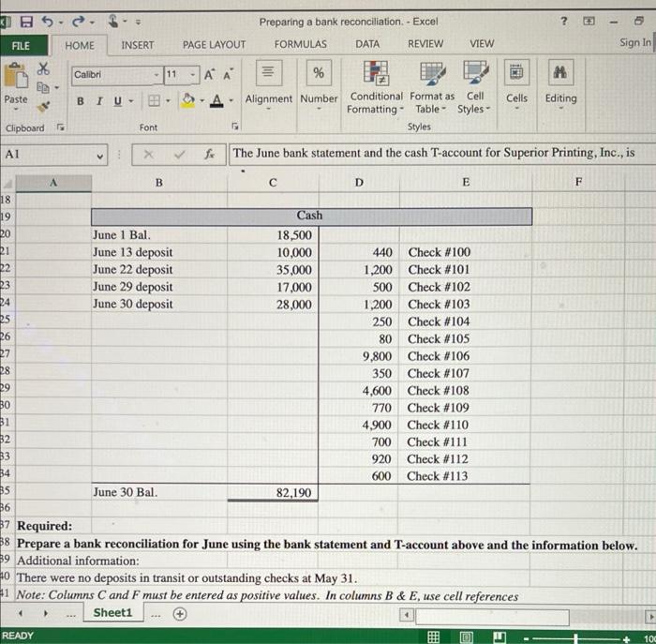This screenshot has height=644, width=656.
Task: Click the horizontal scrollbar left arrow
Action: (x=407, y=615)
